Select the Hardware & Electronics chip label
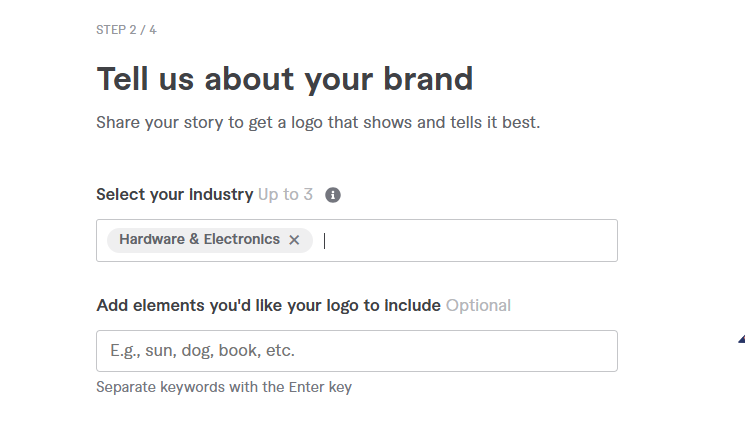745x448 pixels. click(x=199, y=240)
